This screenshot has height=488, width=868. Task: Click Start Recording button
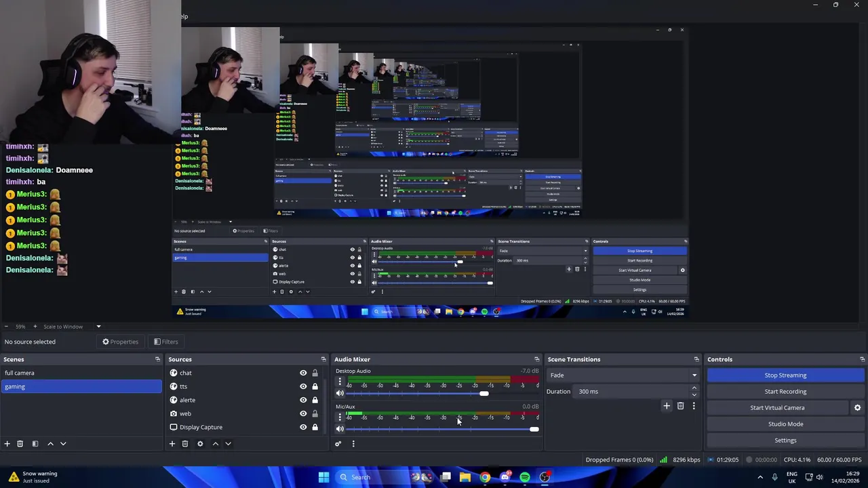tap(785, 391)
